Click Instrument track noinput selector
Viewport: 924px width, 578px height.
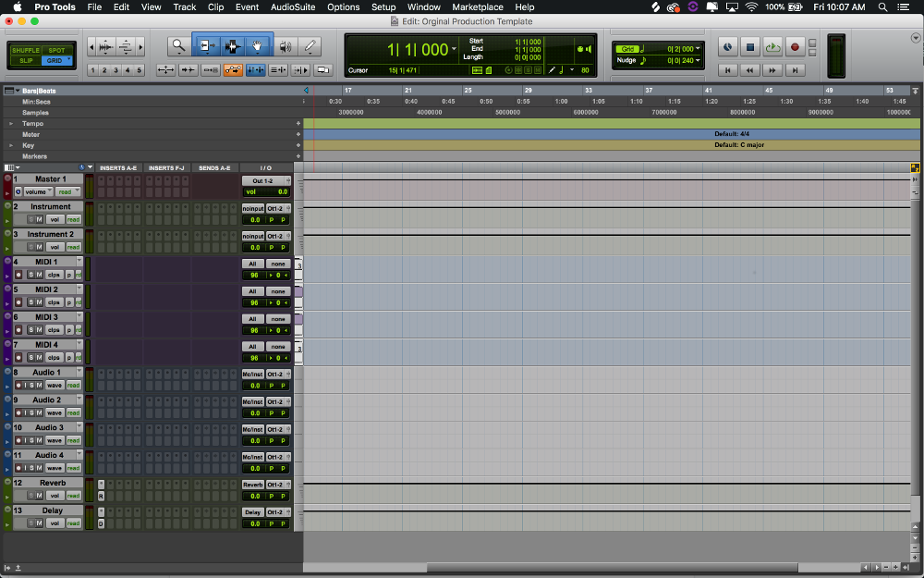pyautogui.click(x=253, y=209)
